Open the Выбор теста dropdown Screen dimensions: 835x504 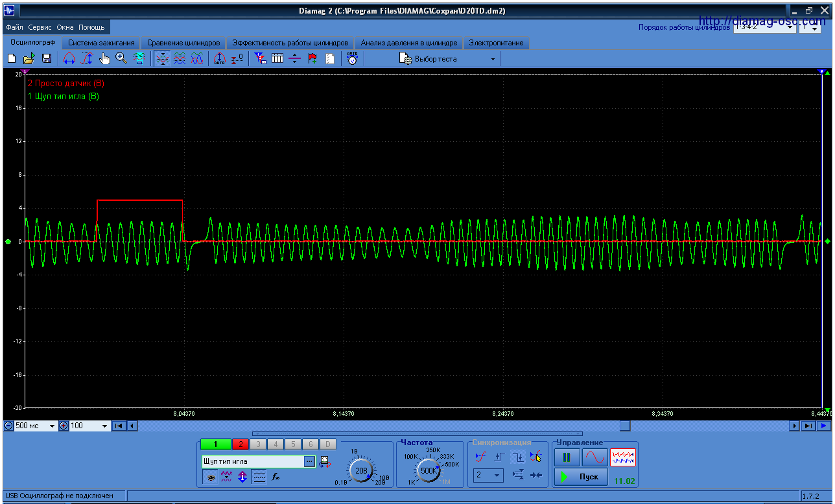pyautogui.click(x=449, y=59)
